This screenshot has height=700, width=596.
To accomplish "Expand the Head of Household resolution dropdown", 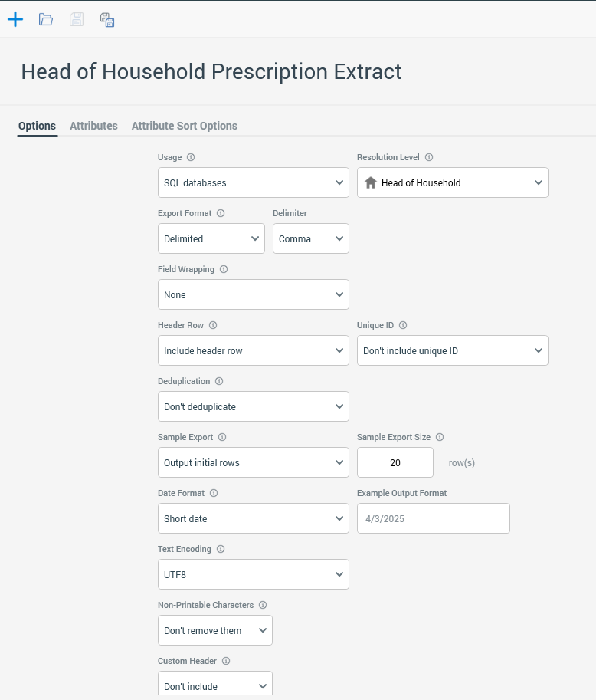I will click(x=452, y=182).
